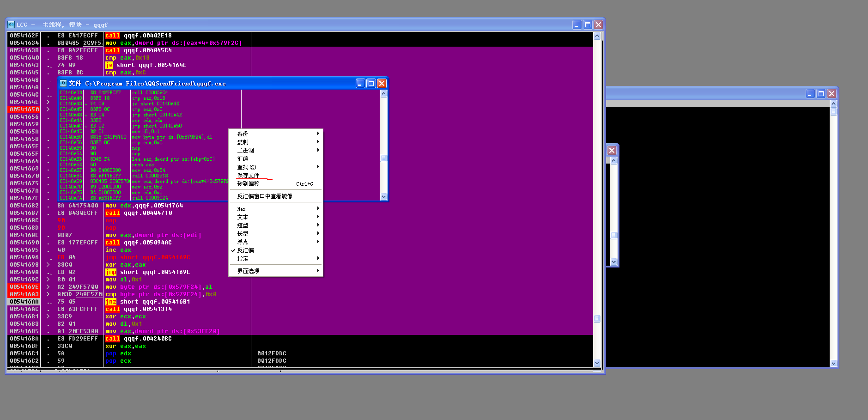Click the main CPU window scroll-down arrow
868x420 pixels.
(x=597, y=363)
